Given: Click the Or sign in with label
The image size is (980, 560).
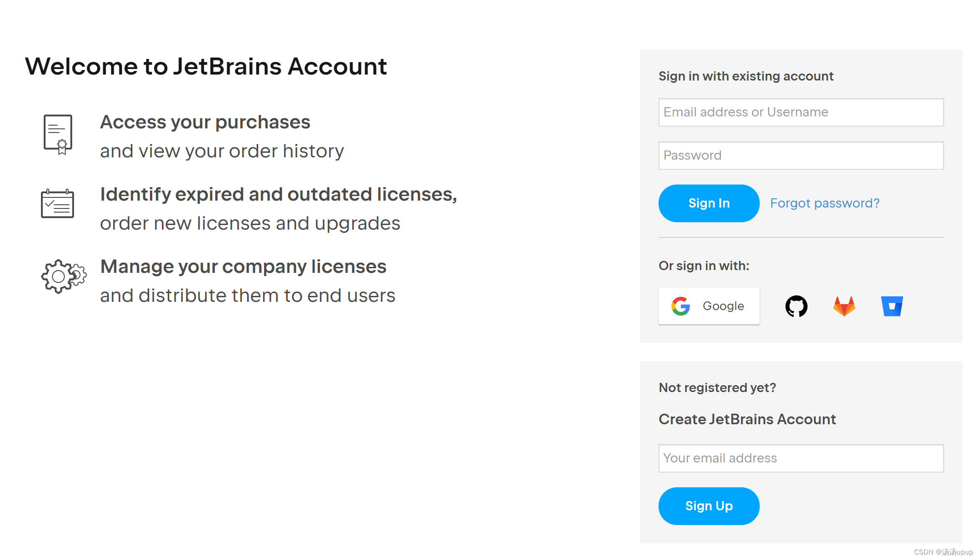Looking at the screenshot, I should pyautogui.click(x=704, y=266).
